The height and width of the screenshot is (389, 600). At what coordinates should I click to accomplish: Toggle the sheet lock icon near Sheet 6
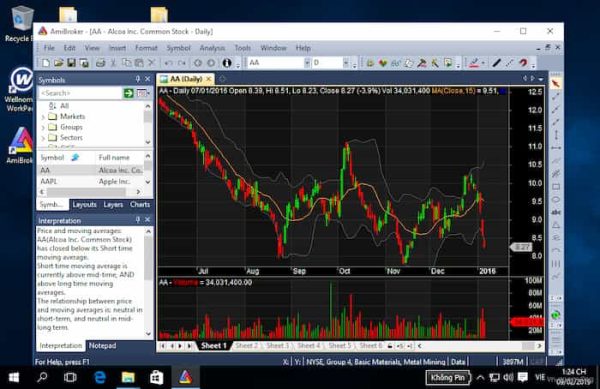coord(390,346)
